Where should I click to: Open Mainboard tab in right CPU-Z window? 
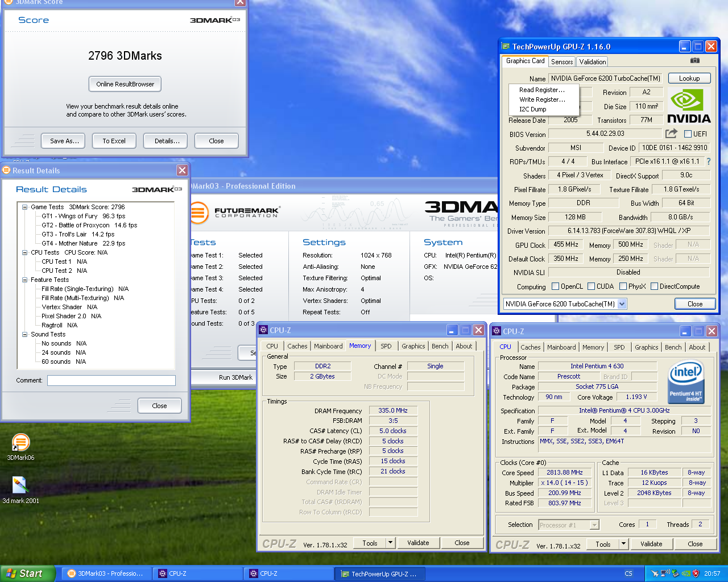point(561,347)
